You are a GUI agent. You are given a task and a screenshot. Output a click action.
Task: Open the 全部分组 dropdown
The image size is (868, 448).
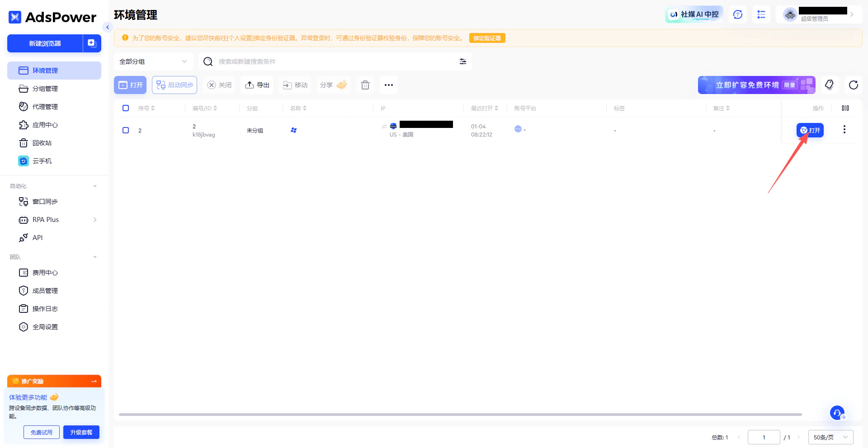click(x=153, y=61)
